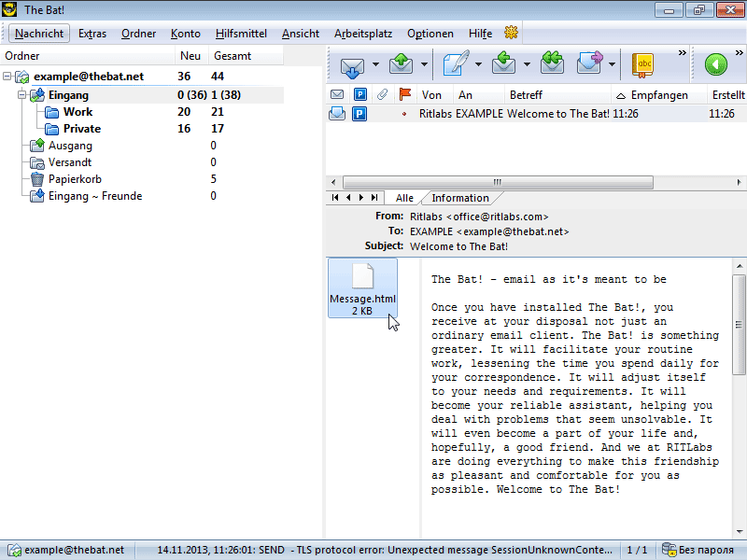
Task: Toggle parked status in the P column
Action: point(359,113)
